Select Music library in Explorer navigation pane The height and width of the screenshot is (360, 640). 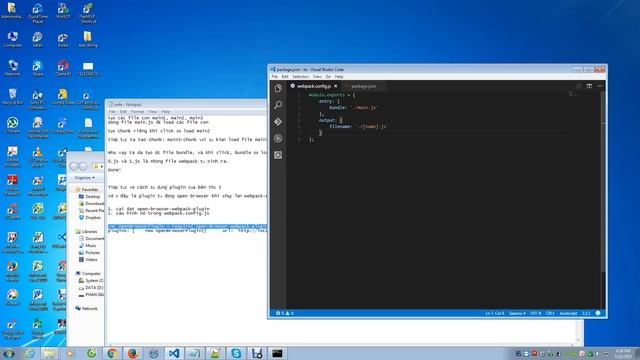pos(87,245)
